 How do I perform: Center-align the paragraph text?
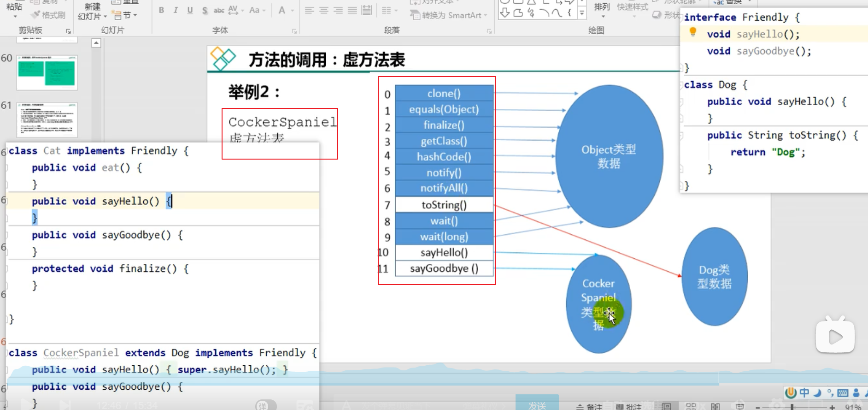point(324,10)
